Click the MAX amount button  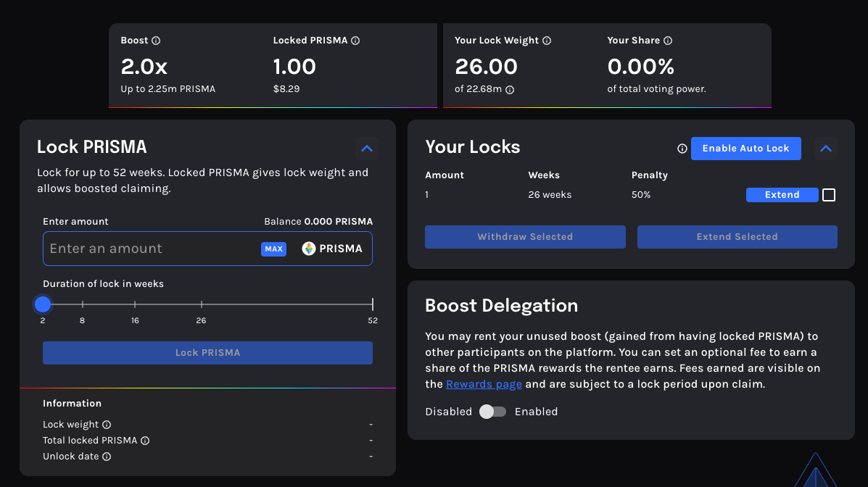(x=273, y=249)
